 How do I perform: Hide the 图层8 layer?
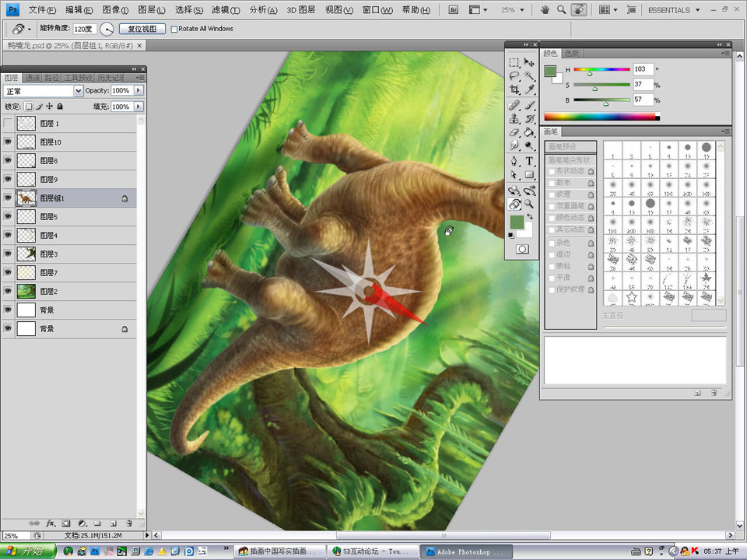pyautogui.click(x=8, y=160)
